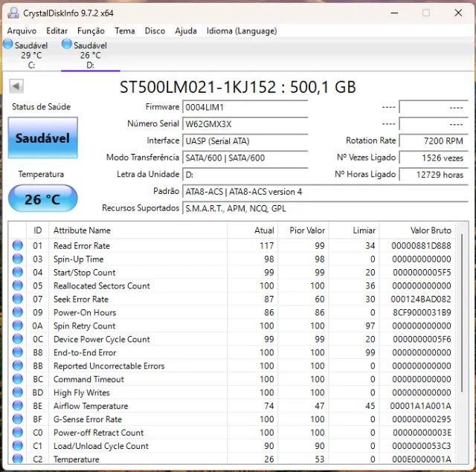Click raw value 00001A1A001A
The height and width of the screenshot is (472, 476).
click(420, 406)
